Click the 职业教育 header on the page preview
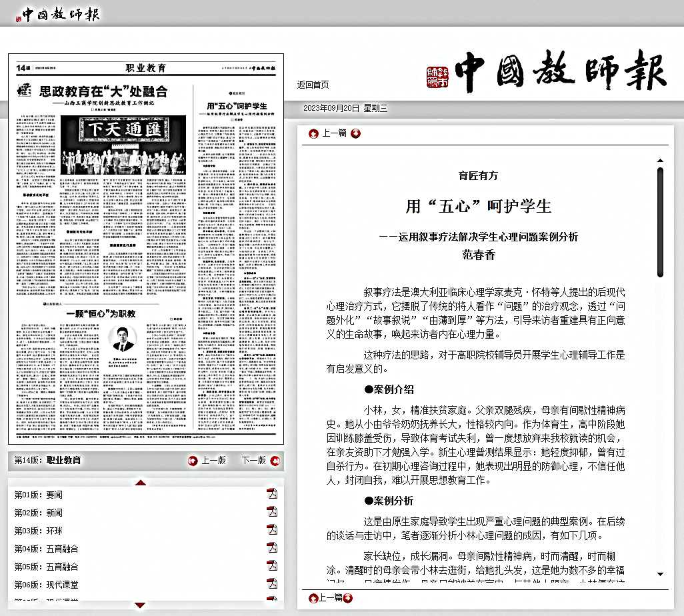Screen dimensions: 684x616 [x=146, y=68]
